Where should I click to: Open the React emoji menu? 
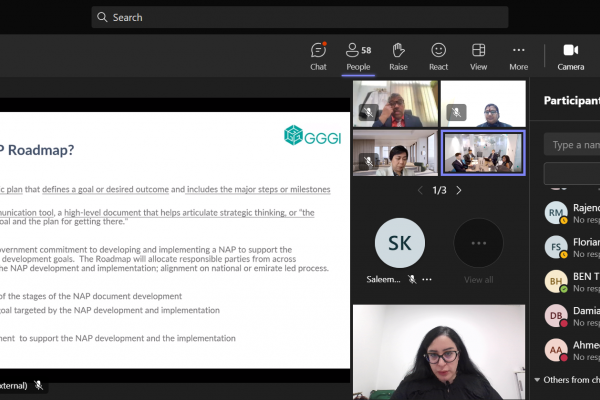point(438,56)
